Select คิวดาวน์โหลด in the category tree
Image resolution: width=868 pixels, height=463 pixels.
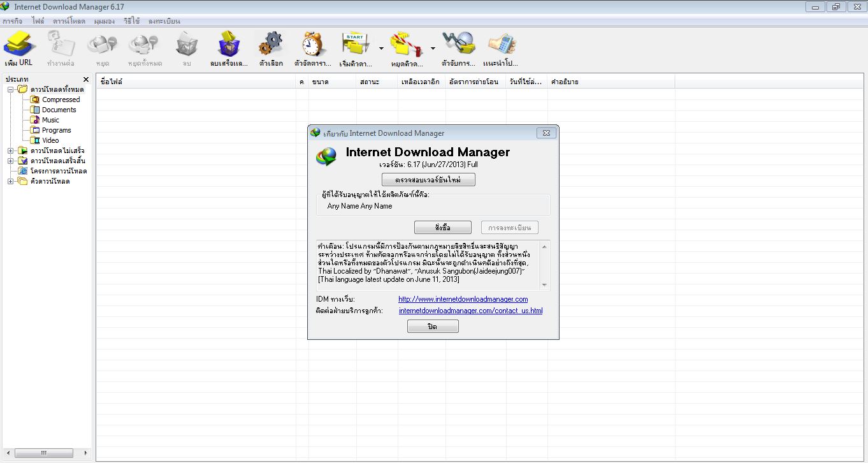coord(50,181)
